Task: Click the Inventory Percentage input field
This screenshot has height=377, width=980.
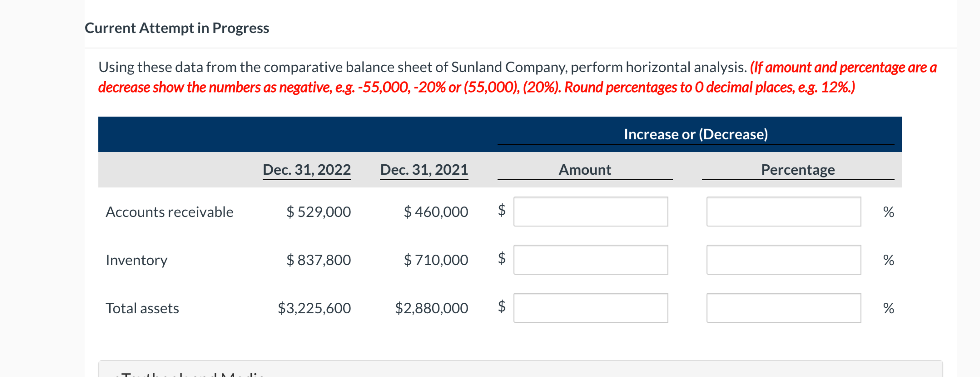Action: point(784,260)
